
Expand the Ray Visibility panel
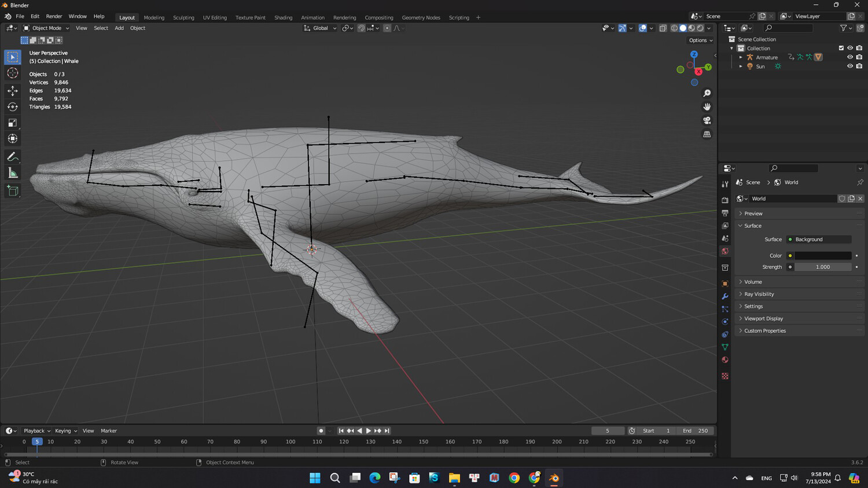(x=759, y=294)
